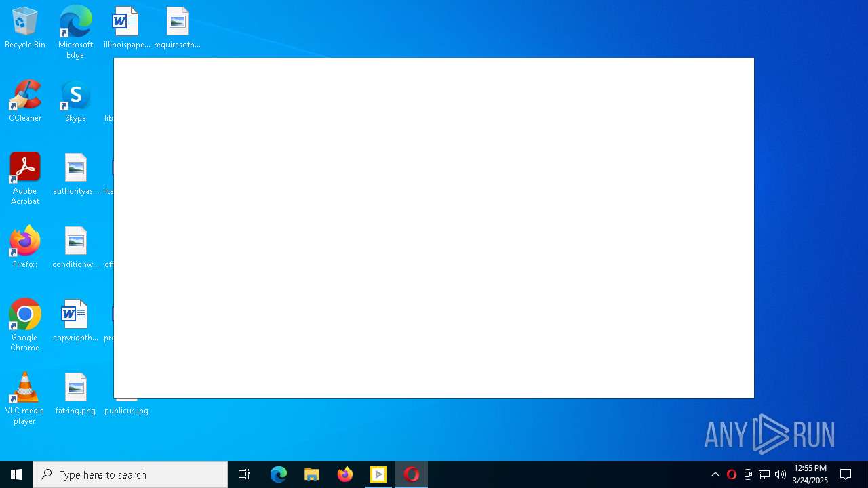Click the Meet Now tray icon
Screen dimensions: 868x488
[x=748, y=474]
